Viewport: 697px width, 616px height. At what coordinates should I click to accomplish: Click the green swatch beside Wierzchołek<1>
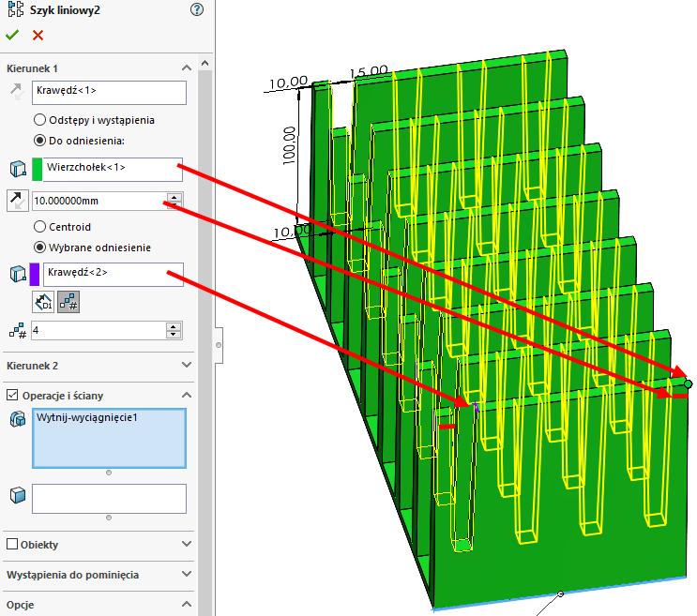pos(38,169)
